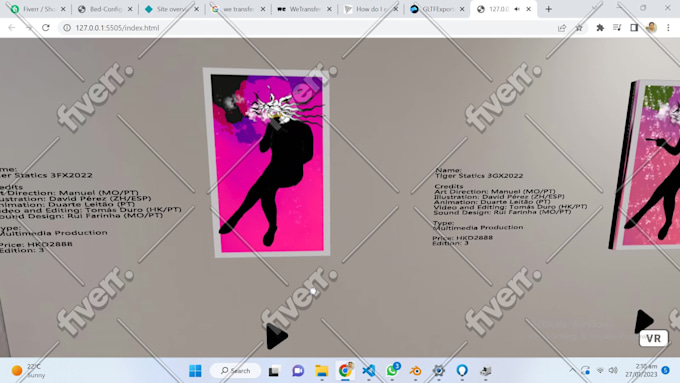Open the Chrome side panel
This screenshot has height=383, width=680.
coord(634,28)
